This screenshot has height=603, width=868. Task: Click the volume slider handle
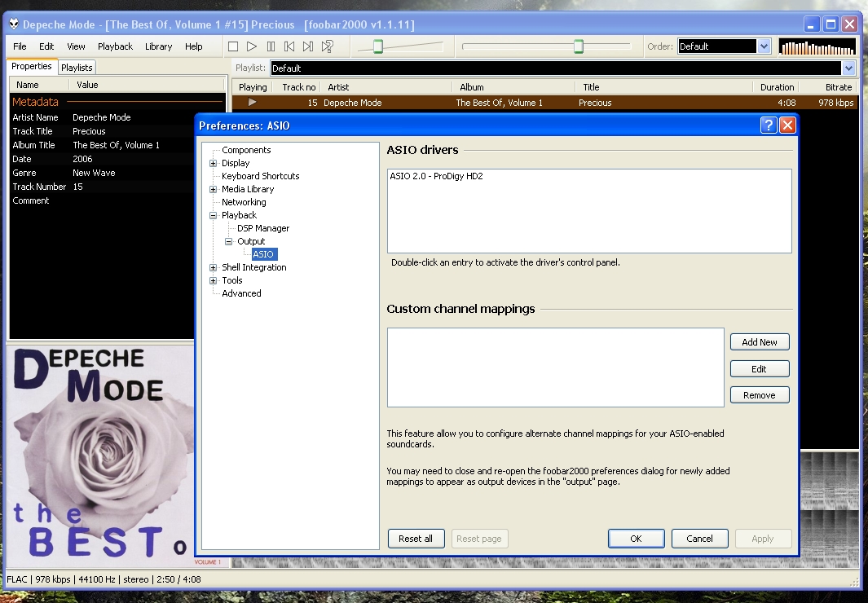(x=378, y=46)
